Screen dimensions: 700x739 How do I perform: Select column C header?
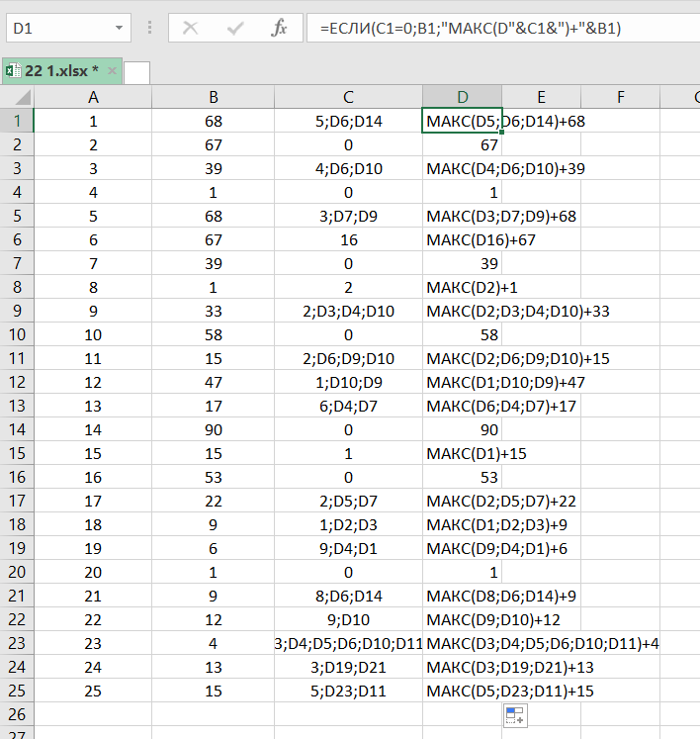tap(348, 96)
